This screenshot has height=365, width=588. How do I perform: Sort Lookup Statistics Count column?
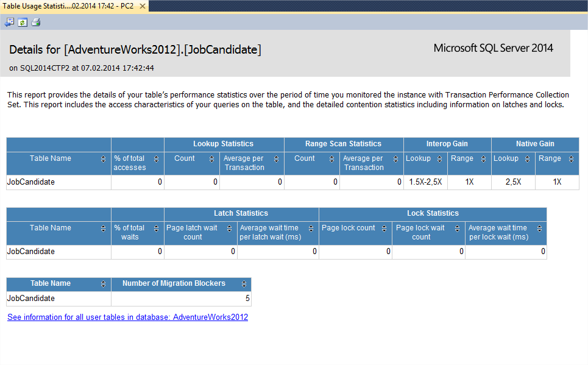click(x=211, y=159)
